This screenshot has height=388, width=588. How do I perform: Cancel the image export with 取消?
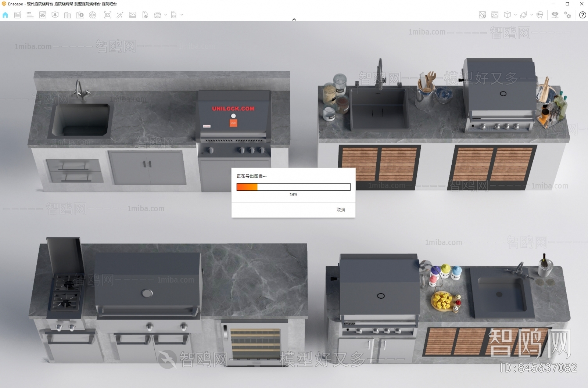point(341,210)
